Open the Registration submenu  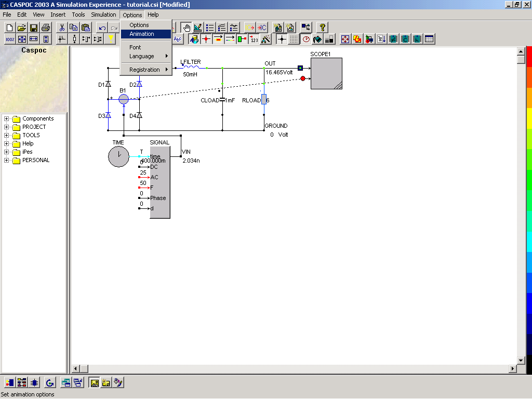click(x=146, y=70)
